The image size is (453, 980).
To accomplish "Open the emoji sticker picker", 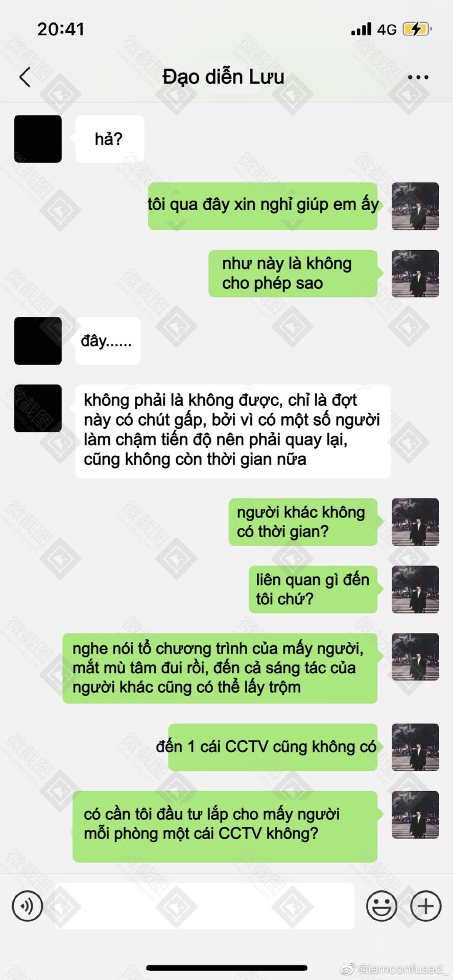I will [382, 905].
